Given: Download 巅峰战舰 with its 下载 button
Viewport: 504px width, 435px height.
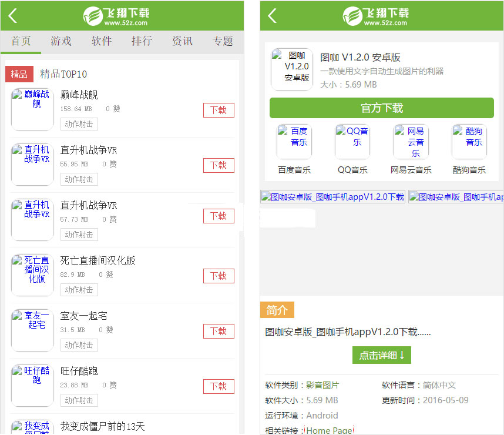Looking at the screenshot, I should (219, 111).
